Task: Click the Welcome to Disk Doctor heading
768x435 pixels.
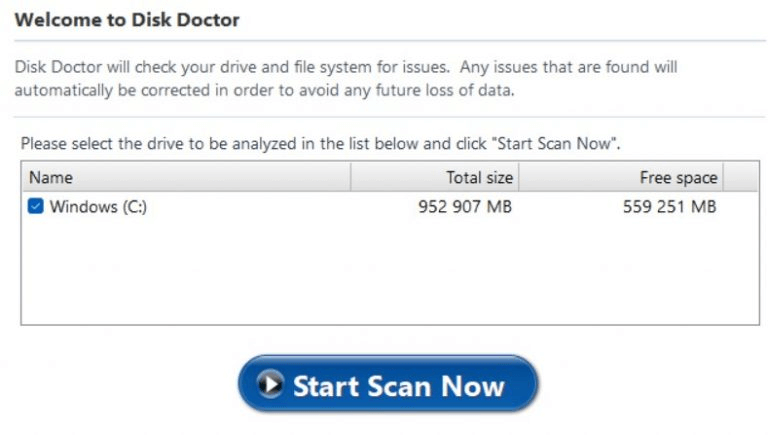Action: (x=127, y=20)
